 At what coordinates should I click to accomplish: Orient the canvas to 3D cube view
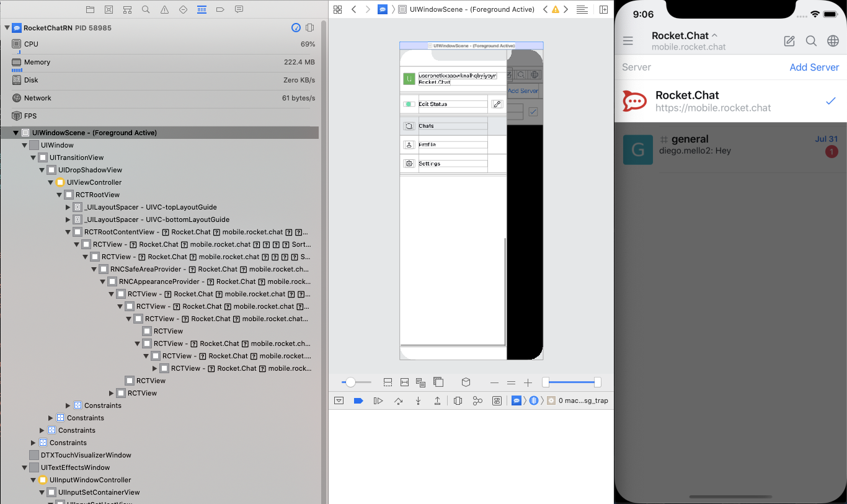[466, 382]
